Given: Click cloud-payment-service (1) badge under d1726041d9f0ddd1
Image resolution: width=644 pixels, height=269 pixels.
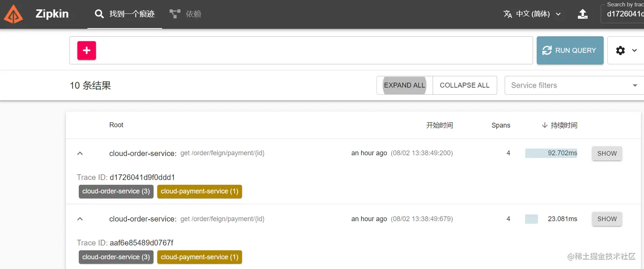Looking at the screenshot, I should [200, 191].
